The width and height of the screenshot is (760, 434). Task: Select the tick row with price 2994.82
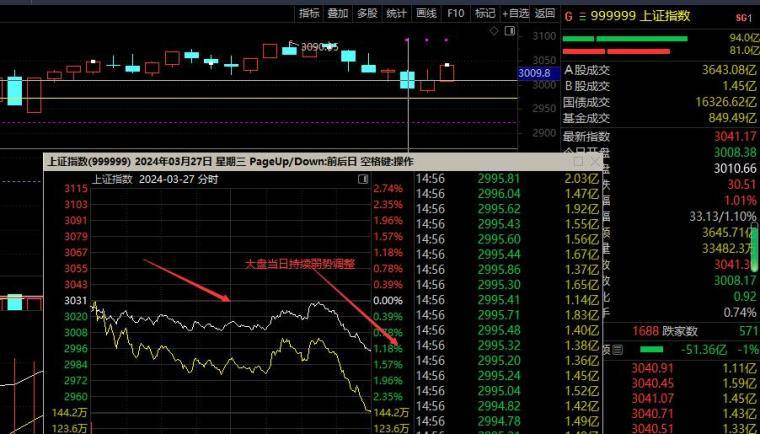[x=508, y=406]
